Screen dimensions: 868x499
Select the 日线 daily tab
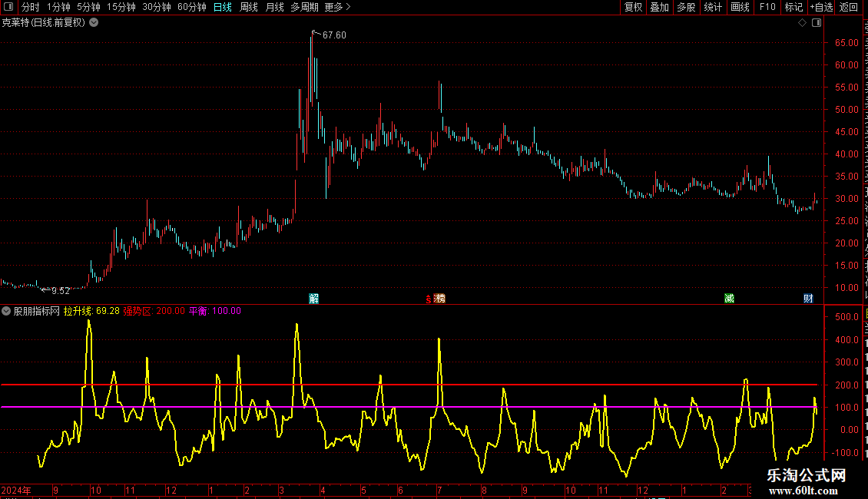click(223, 7)
